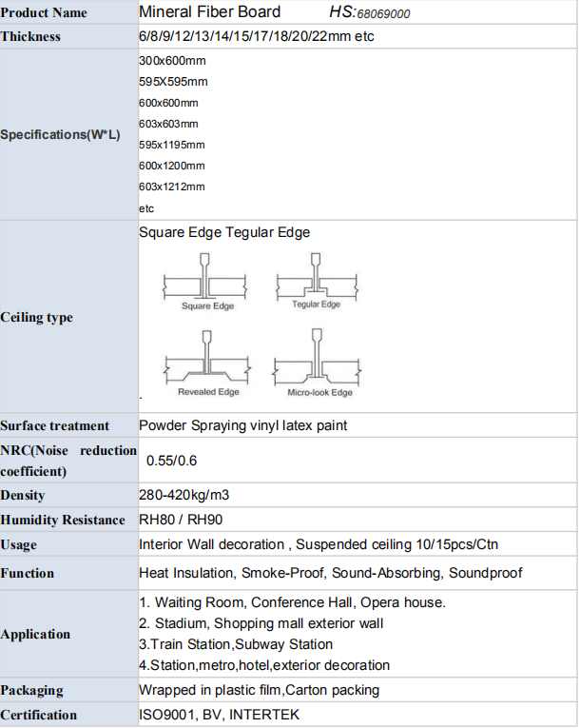Image resolution: width=580 pixels, height=728 pixels.
Task: Click the Square Edge ceiling diagram
Action: 204,282
